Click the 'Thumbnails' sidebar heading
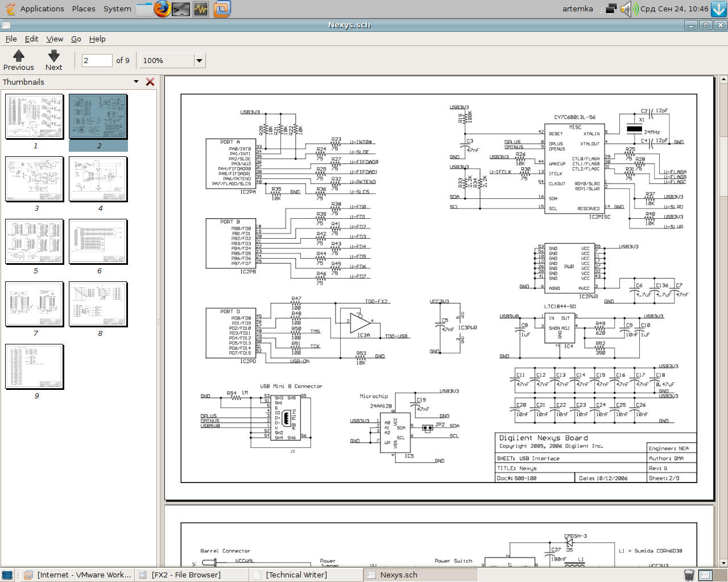This screenshot has width=728, height=582. (23, 82)
